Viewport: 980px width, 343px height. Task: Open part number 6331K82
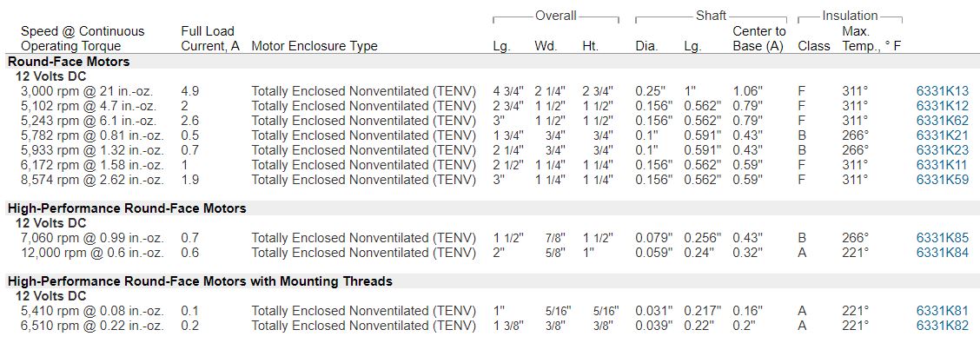942,327
